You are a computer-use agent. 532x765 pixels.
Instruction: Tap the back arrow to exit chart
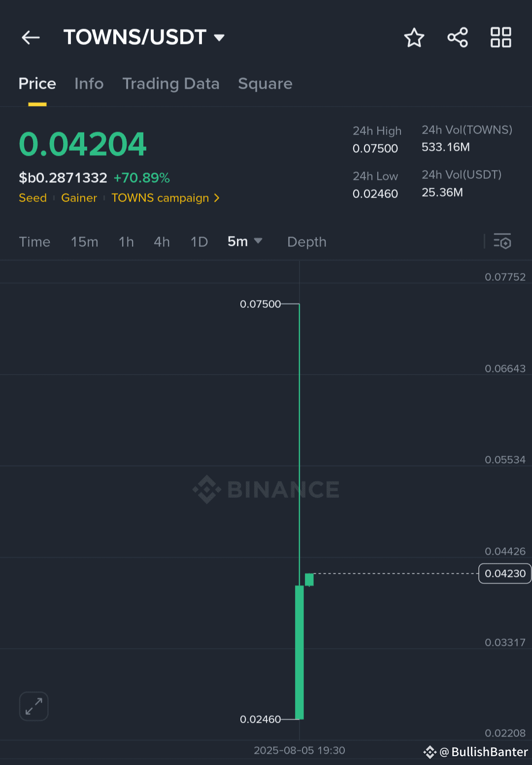[31, 37]
